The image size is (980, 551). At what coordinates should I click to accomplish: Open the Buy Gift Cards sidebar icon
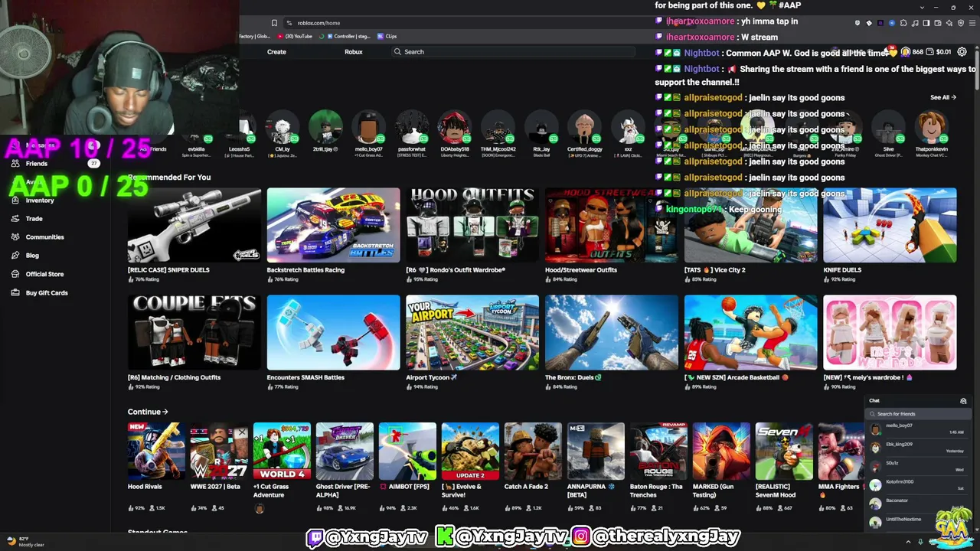[x=15, y=292]
